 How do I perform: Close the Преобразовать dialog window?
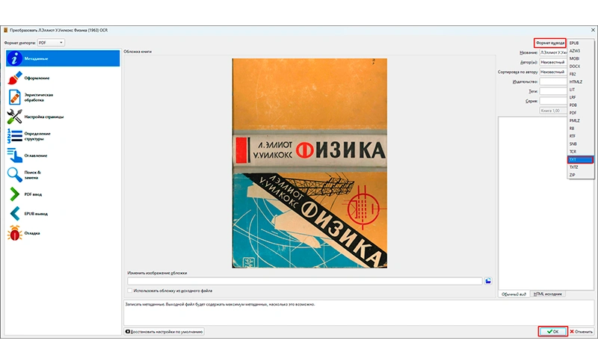click(593, 30)
